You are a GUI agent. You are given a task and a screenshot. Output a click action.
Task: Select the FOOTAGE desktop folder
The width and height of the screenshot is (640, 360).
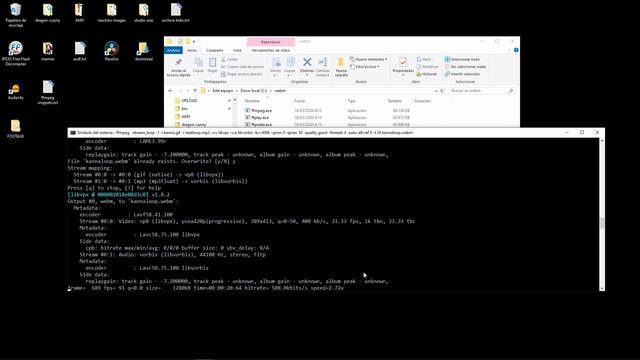tap(16, 129)
